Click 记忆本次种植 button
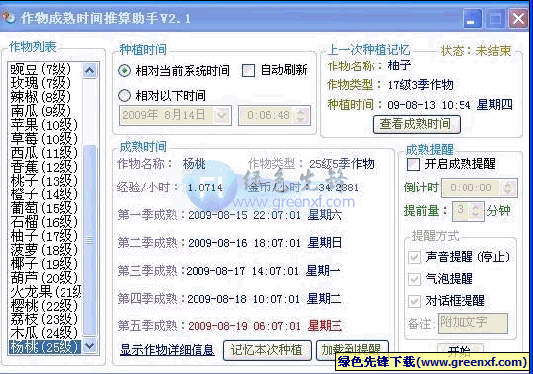The image size is (533, 374). [267, 350]
